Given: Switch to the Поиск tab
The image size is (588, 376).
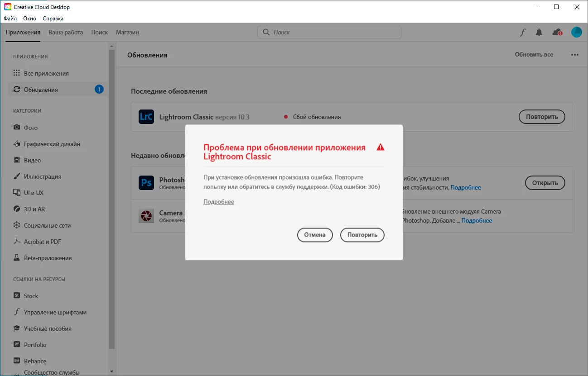Looking at the screenshot, I should pyautogui.click(x=100, y=33).
